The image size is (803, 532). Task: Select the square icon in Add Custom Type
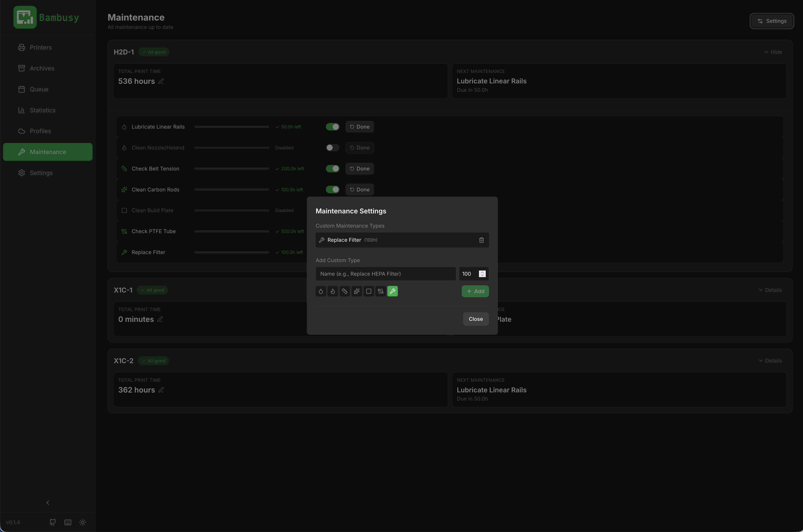click(x=369, y=291)
